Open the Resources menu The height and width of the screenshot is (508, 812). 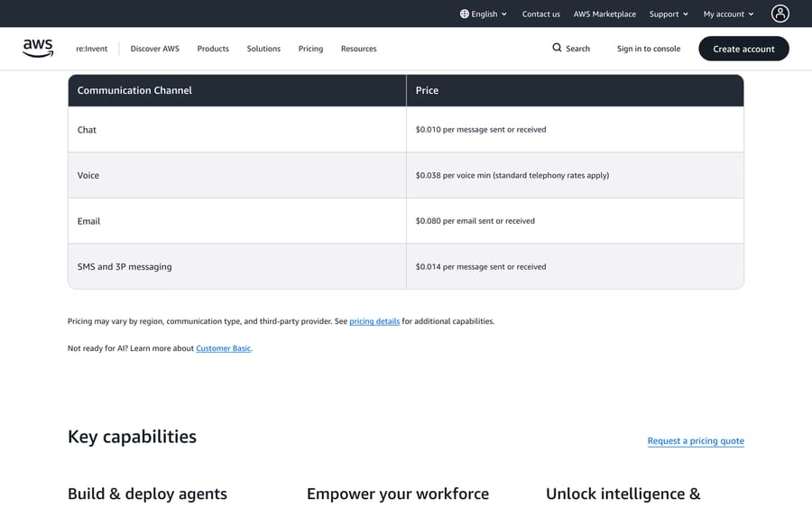358,49
